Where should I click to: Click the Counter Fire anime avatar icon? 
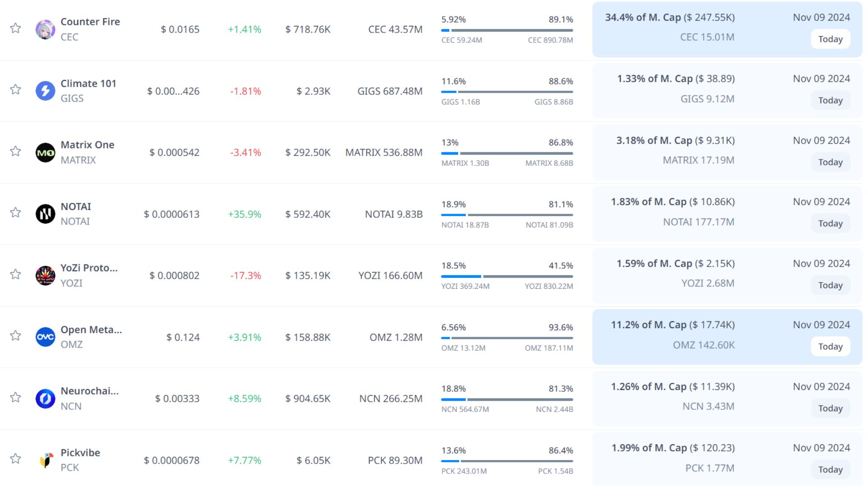click(45, 29)
